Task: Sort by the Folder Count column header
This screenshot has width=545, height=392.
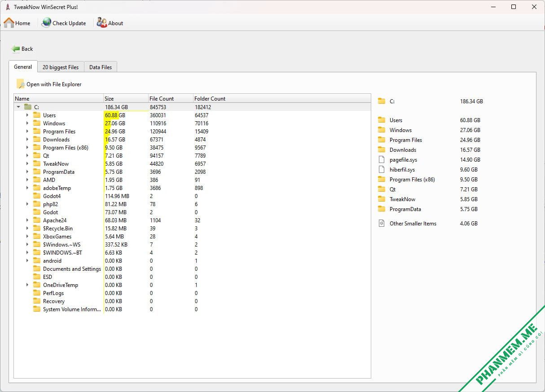Action: point(282,98)
